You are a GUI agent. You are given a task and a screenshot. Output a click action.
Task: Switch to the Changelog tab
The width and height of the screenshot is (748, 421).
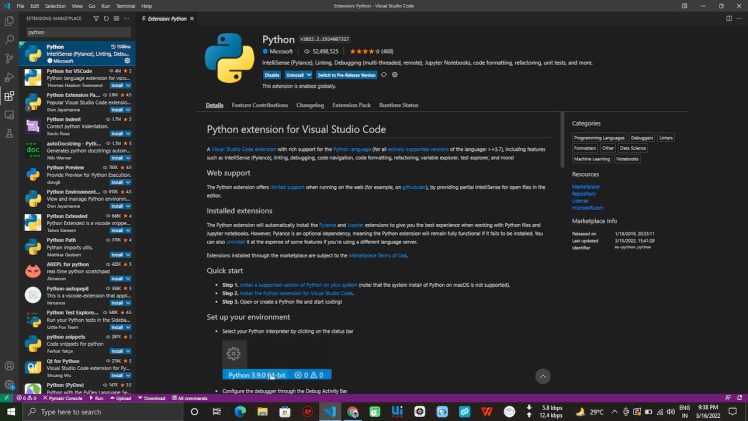[310, 105]
